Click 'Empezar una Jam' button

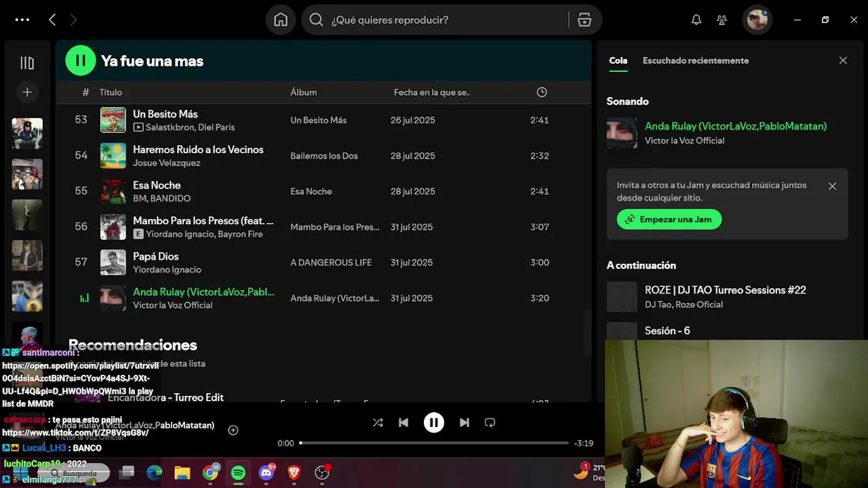click(x=669, y=219)
